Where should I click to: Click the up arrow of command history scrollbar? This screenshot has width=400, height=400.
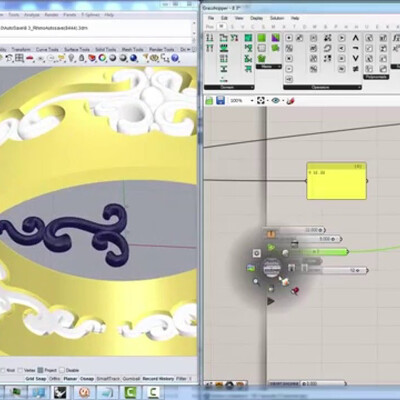click(194, 23)
